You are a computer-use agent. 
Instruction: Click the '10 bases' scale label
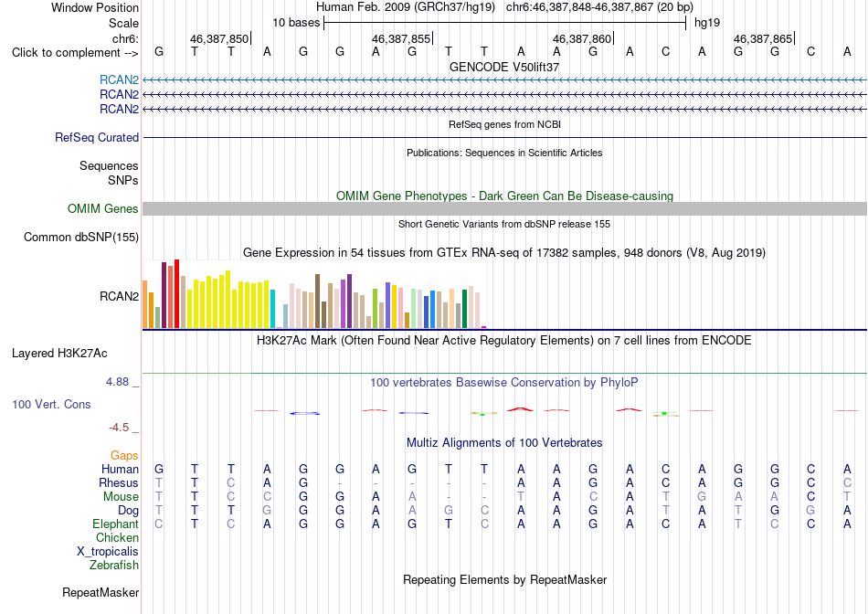pos(296,23)
